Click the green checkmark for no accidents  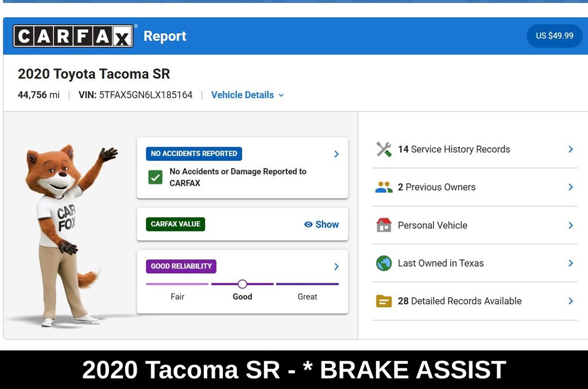coord(155,177)
